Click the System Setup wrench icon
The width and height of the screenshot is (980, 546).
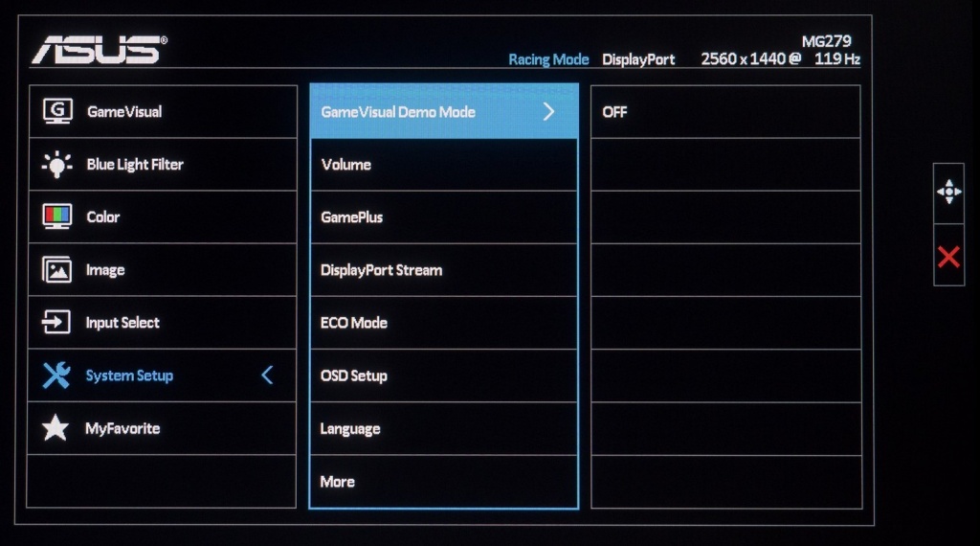tap(56, 375)
